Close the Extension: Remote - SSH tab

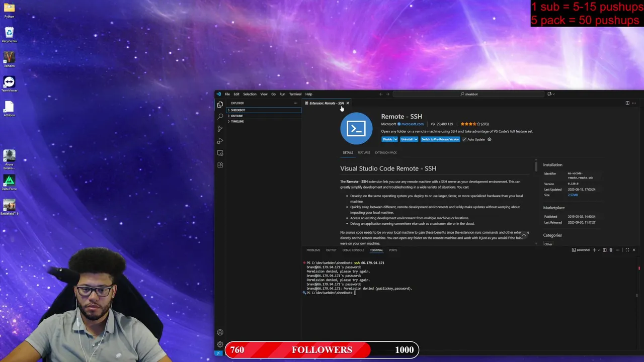tap(347, 103)
